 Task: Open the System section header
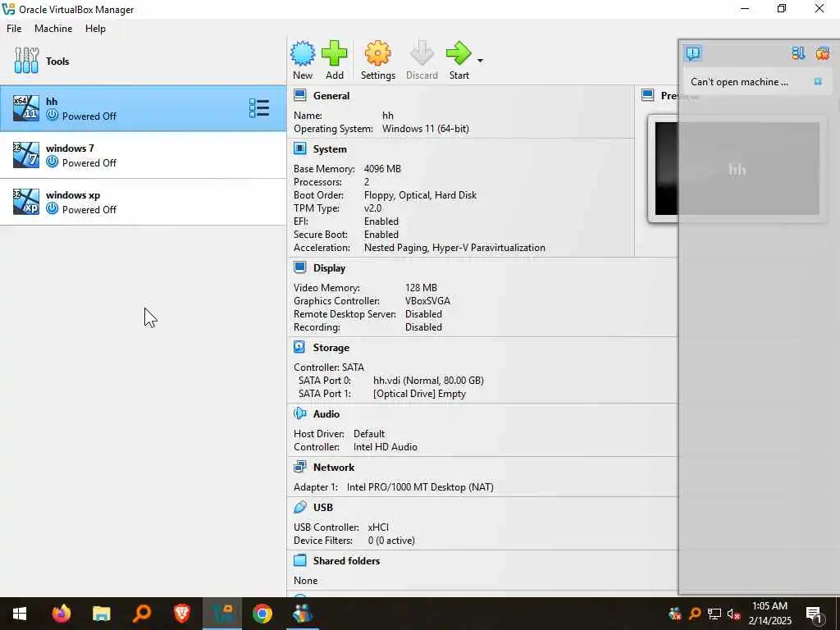coord(330,149)
